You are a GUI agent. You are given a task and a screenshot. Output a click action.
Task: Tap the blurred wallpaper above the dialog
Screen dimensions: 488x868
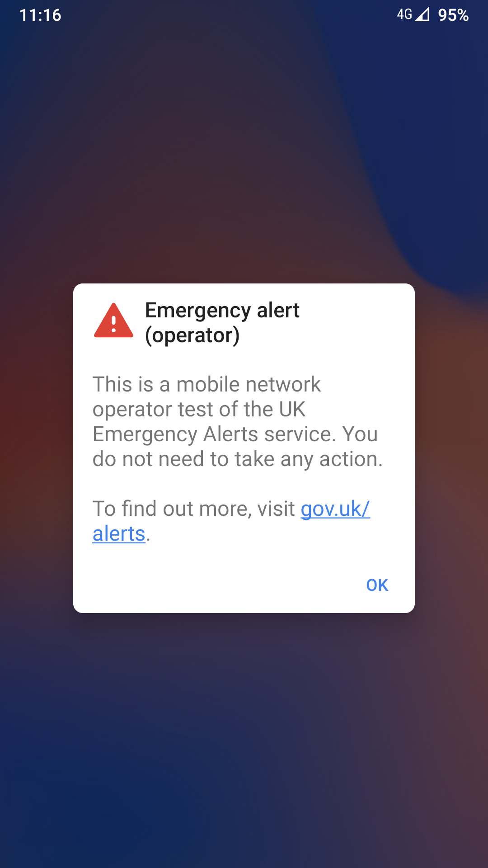(244, 154)
